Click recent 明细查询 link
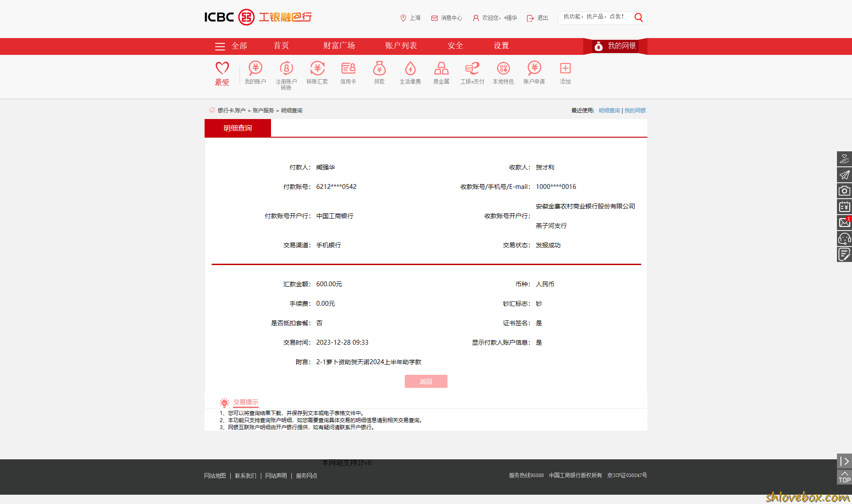 (609, 111)
